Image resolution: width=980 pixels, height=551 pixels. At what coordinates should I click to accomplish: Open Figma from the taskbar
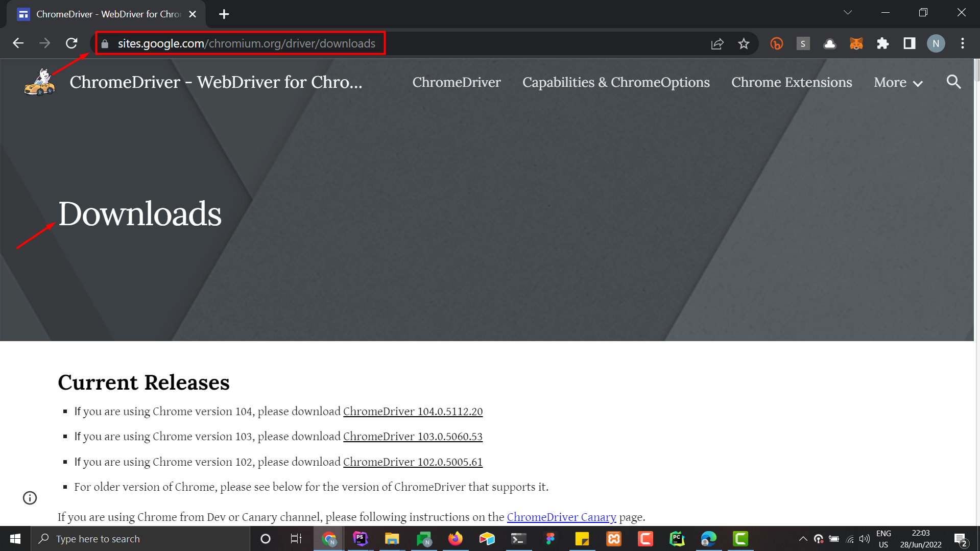pyautogui.click(x=551, y=539)
